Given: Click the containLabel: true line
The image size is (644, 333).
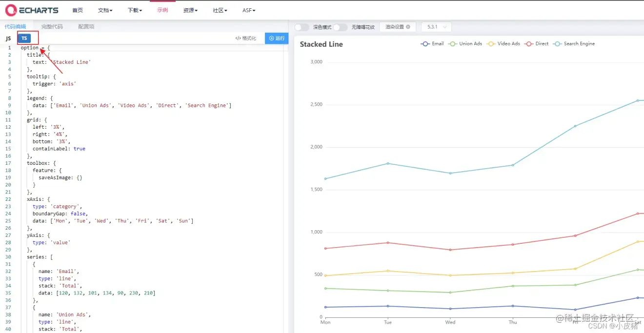Looking at the screenshot, I should point(59,149).
